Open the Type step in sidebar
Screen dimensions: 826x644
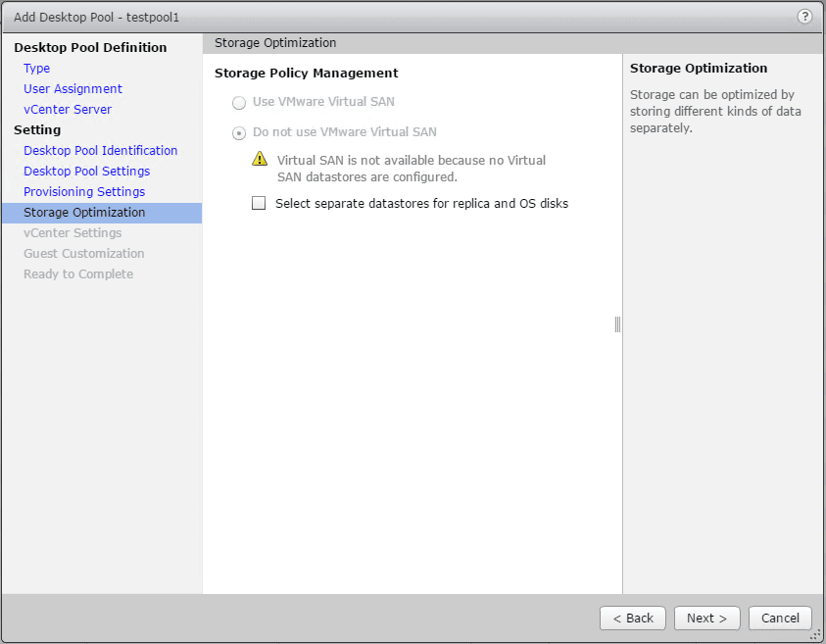click(x=37, y=69)
